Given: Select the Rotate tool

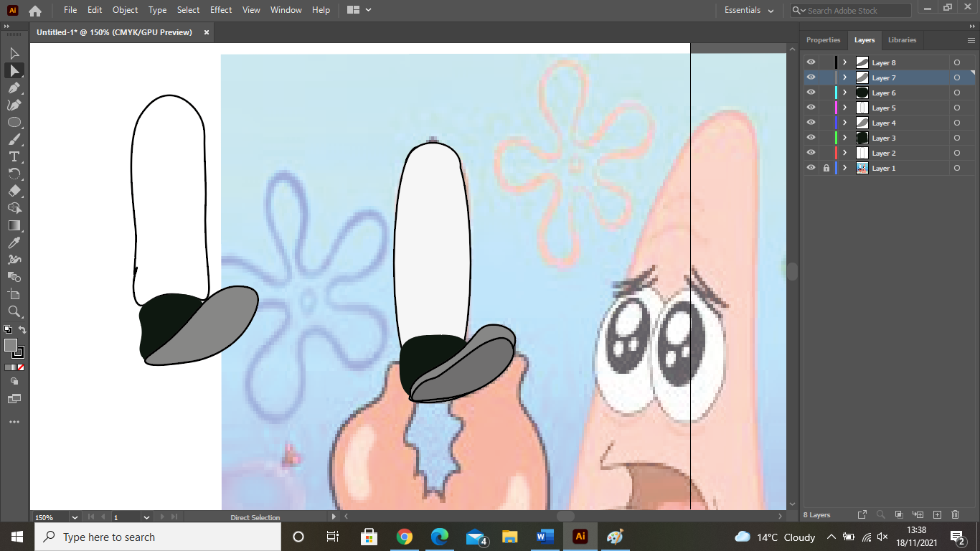Looking at the screenshot, I should [14, 174].
